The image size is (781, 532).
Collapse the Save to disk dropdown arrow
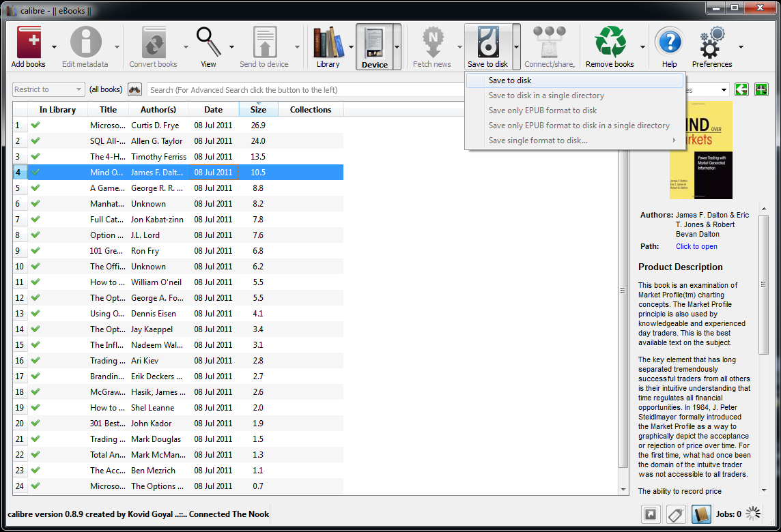[x=517, y=47]
